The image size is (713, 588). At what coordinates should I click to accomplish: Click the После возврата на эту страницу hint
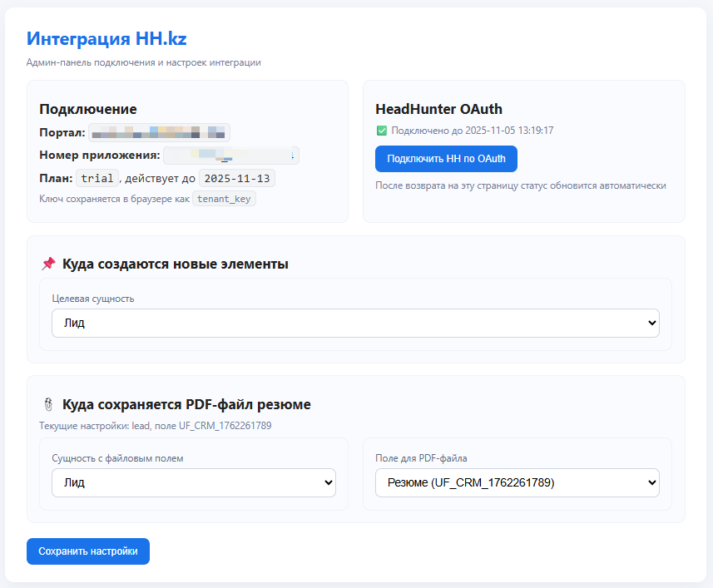click(x=521, y=185)
